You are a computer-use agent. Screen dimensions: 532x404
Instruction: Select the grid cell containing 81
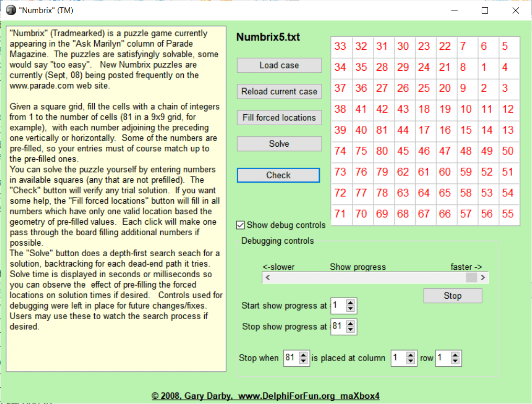[382, 130]
